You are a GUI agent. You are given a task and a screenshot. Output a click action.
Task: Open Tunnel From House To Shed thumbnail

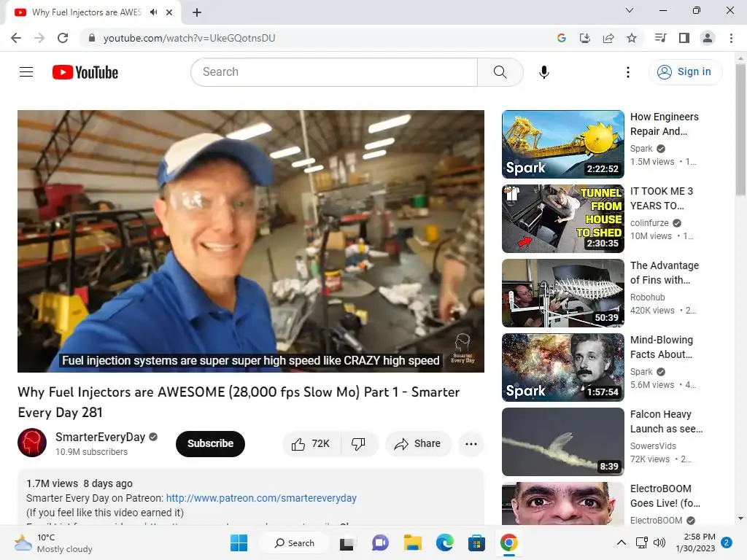pos(562,219)
